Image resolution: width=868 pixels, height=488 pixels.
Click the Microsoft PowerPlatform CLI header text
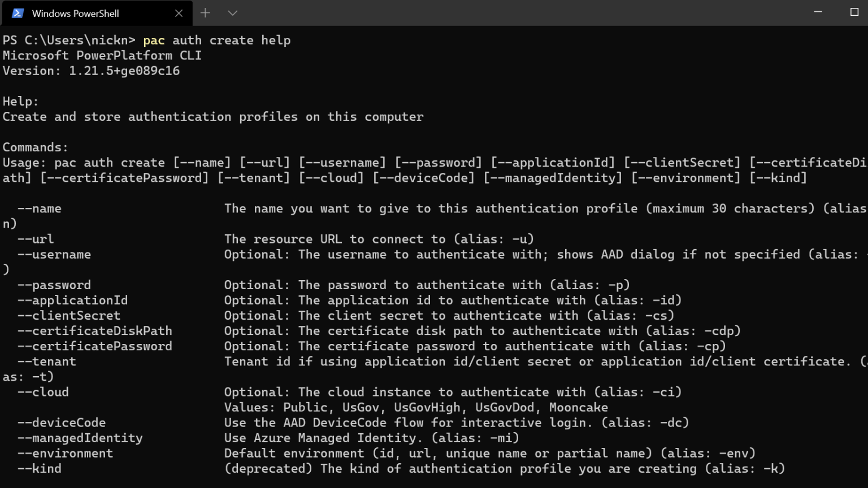(x=102, y=55)
